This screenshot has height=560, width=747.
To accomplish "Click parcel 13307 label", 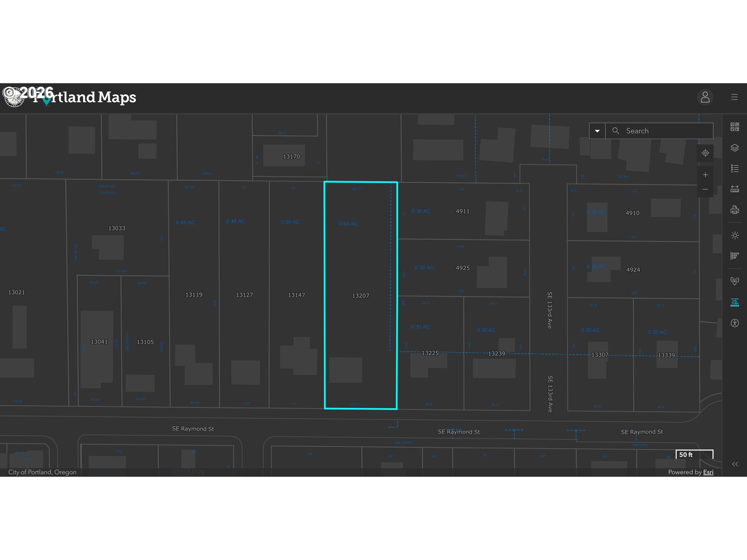I will [600, 355].
